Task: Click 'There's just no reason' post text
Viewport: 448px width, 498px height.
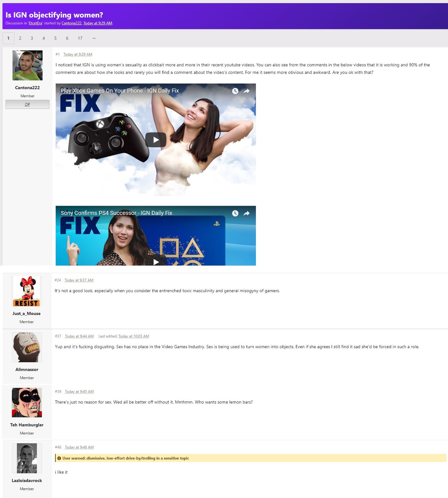Action: [x=154, y=402]
